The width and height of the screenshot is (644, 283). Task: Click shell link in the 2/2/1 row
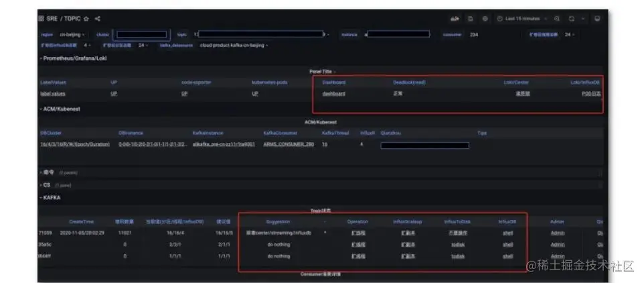tap(508, 244)
